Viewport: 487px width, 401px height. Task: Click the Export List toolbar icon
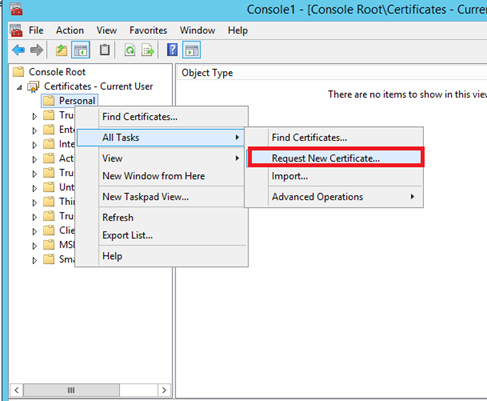click(x=148, y=50)
